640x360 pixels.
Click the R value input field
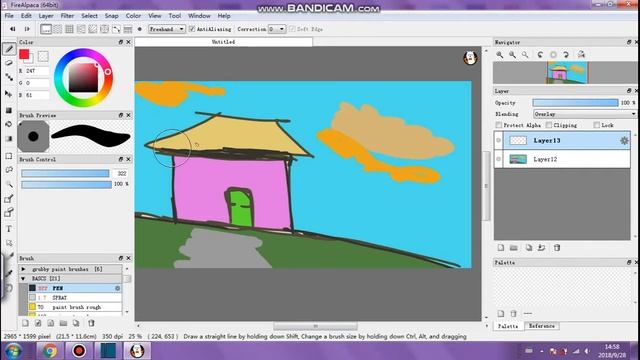point(37,71)
